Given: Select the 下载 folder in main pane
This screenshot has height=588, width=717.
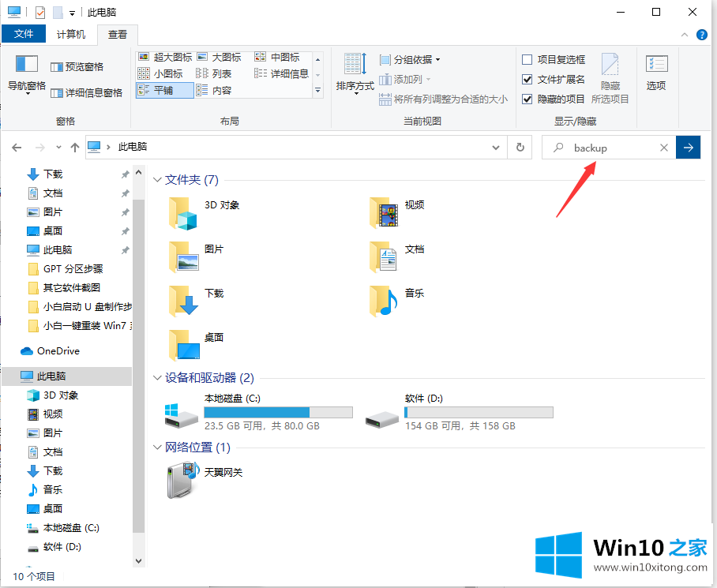Looking at the screenshot, I should click(197, 301).
